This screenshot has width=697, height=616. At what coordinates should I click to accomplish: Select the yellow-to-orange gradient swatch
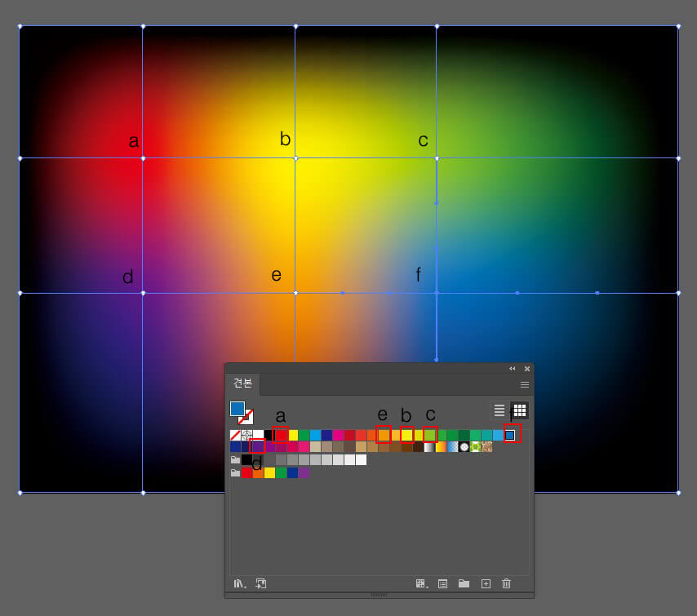[x=441, y=446]
